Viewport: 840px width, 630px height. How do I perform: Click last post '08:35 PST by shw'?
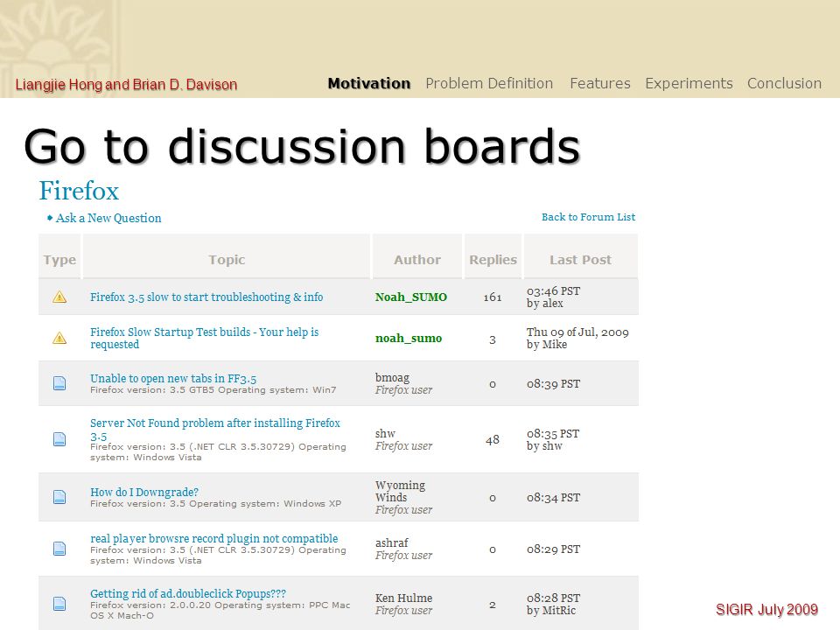tap(553, 439)
